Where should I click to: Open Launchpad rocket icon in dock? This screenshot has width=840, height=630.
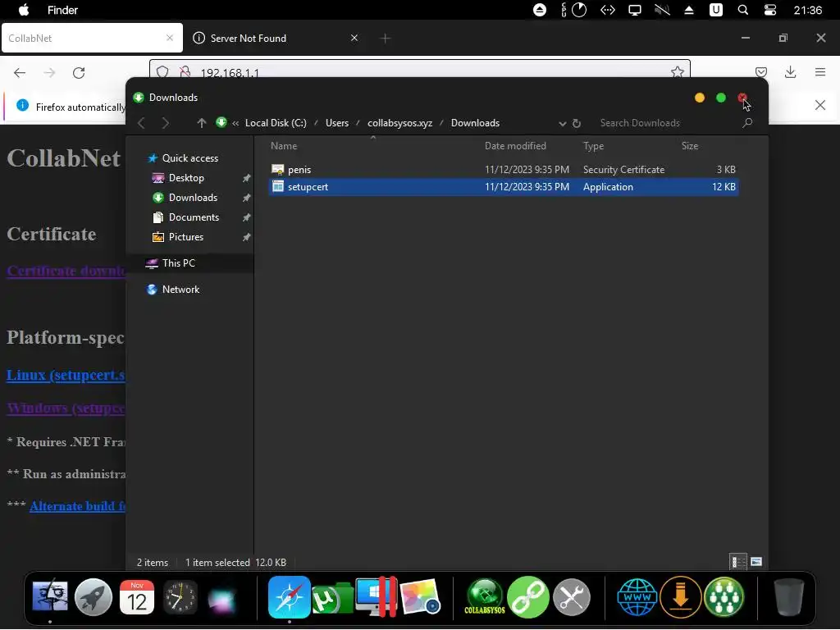click(94, 597)
